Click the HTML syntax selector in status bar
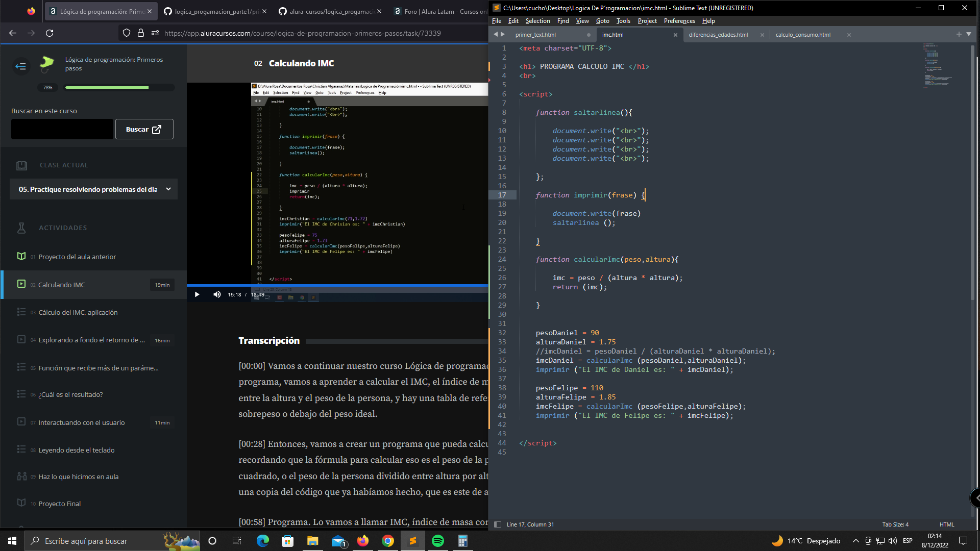This screenshot has height=551, width=980. tap(947, 524)
